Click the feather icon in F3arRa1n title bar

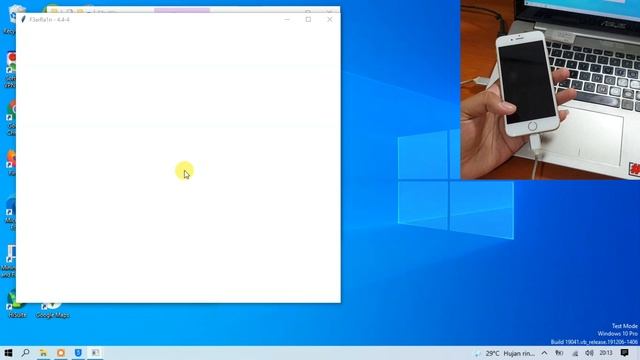pyautogui.click(x=24, y=19)
